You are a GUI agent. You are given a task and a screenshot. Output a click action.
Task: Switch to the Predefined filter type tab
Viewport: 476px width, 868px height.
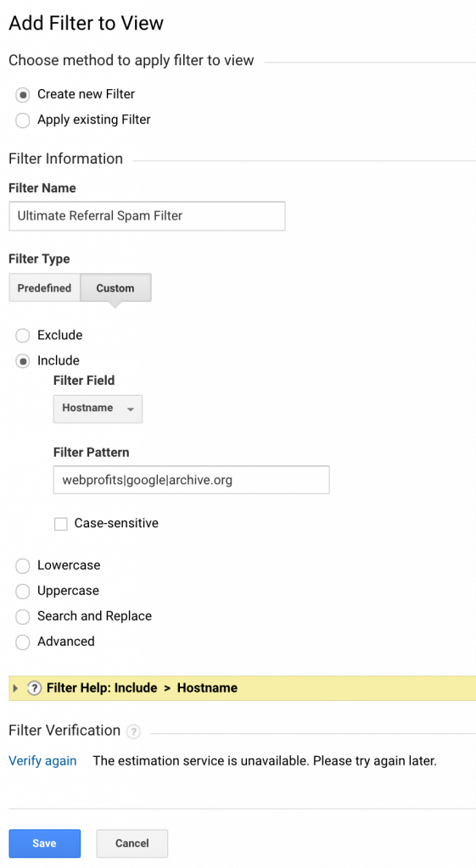tap(44, 288)
